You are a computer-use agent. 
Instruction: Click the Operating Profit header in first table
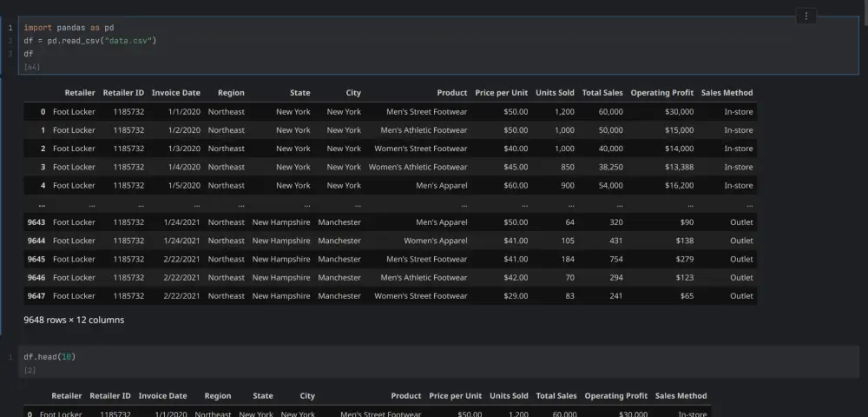pyautogui.click(x=662, y=93)
